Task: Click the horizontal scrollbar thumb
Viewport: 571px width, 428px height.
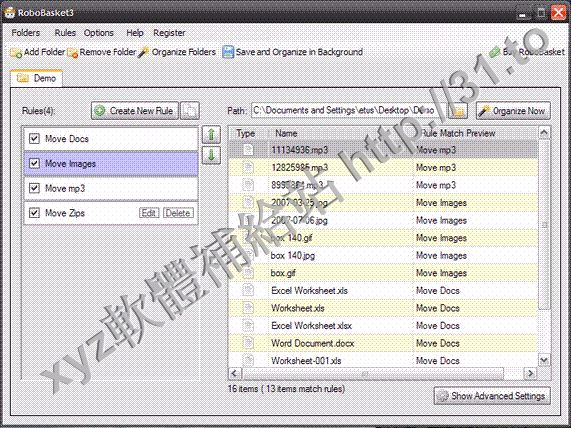Action: 373,373
